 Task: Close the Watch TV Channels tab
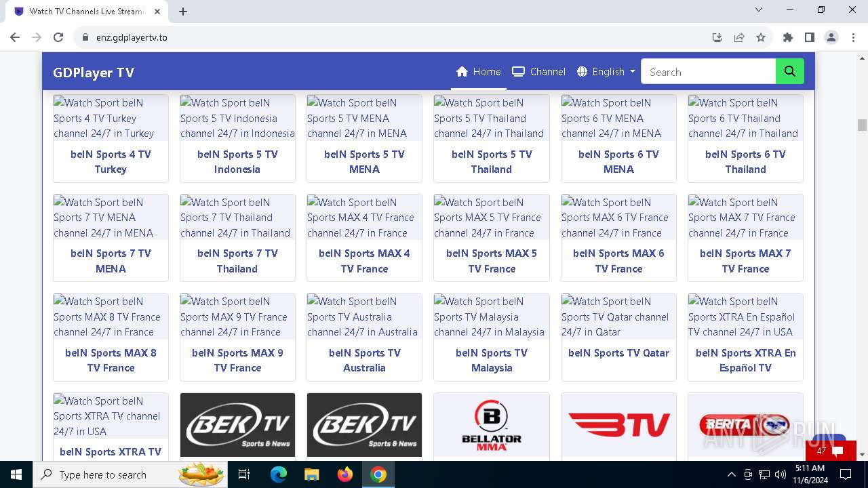point(157,12)
